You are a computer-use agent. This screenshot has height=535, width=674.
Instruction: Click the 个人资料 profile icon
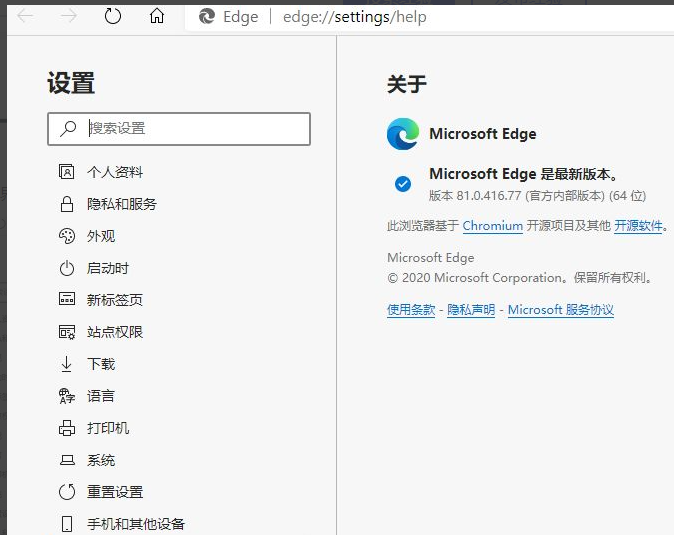67,172
